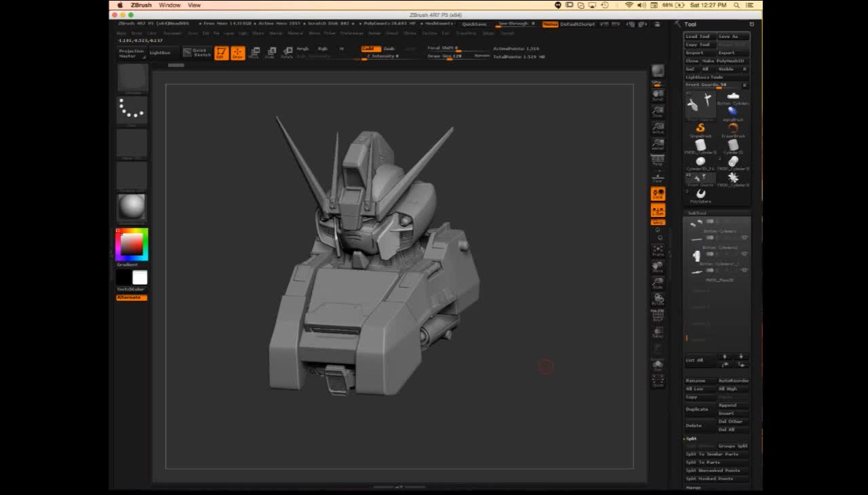Toggle Zsub sculpt mode
The height and width of the screenshot is (495, 868).
pos(389,49)
